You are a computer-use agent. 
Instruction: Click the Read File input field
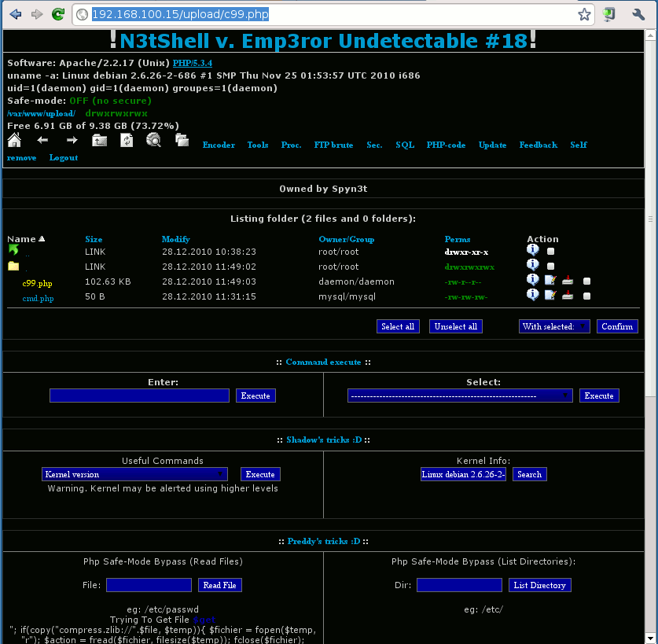149,585
